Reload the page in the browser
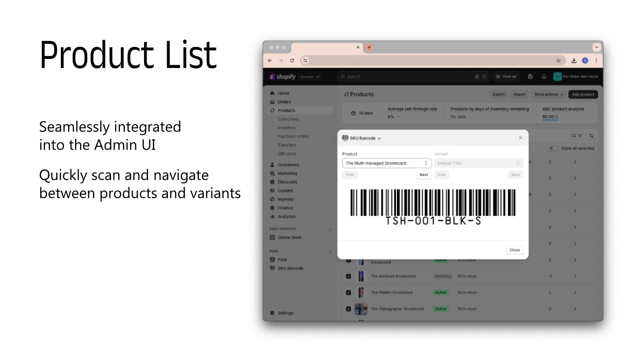Screen dimensions: 644x362 292,60
